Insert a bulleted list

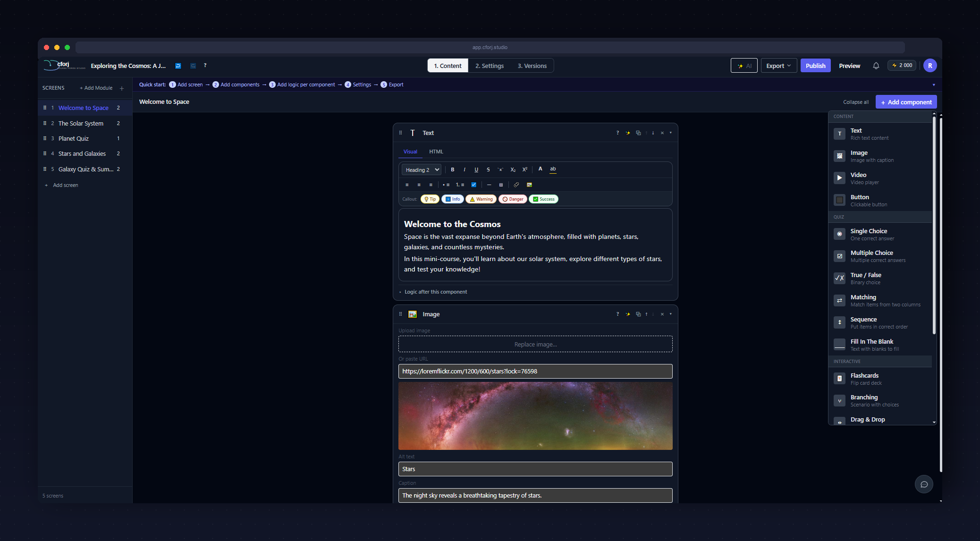coord(446,185)
